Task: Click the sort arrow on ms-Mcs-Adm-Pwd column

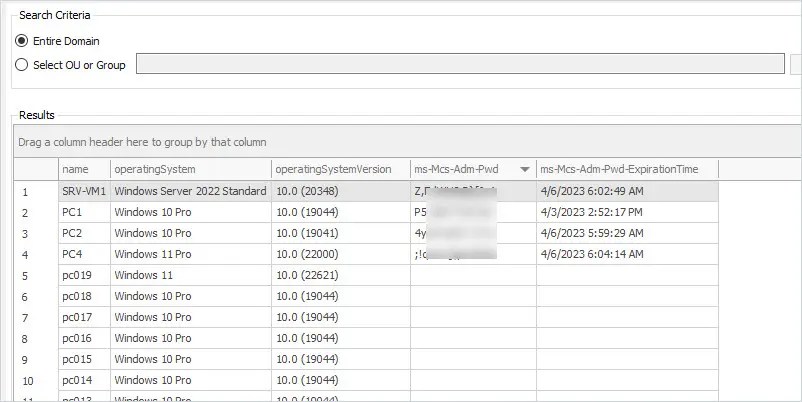Action: (525, 169)
